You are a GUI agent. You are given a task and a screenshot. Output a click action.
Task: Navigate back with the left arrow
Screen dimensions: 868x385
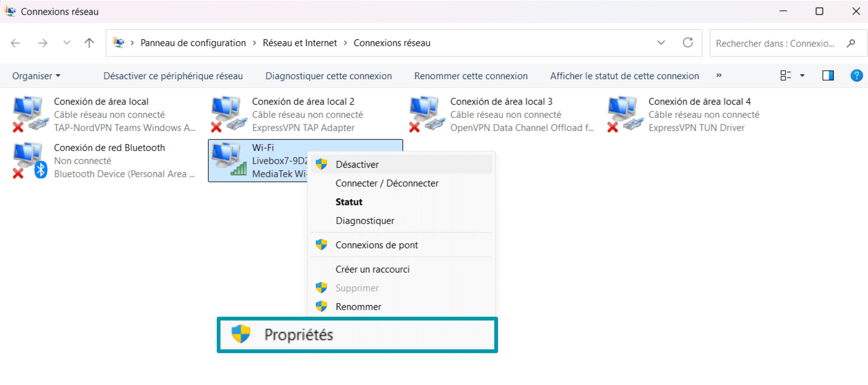[x=15, y=43]
